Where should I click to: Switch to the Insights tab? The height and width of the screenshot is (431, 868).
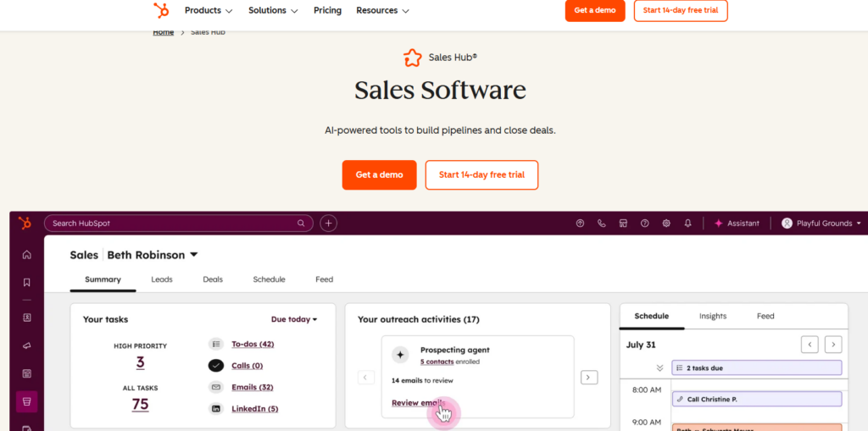[712, 317]
